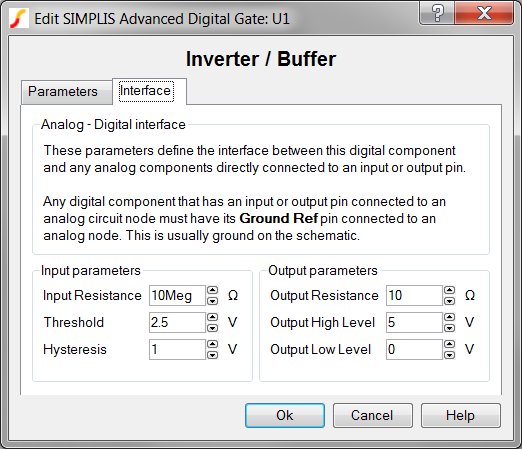Decrease Hysteresis value with down arrow
The width and height of the screenshot is (522, 449).
click(x=212, y=355)
